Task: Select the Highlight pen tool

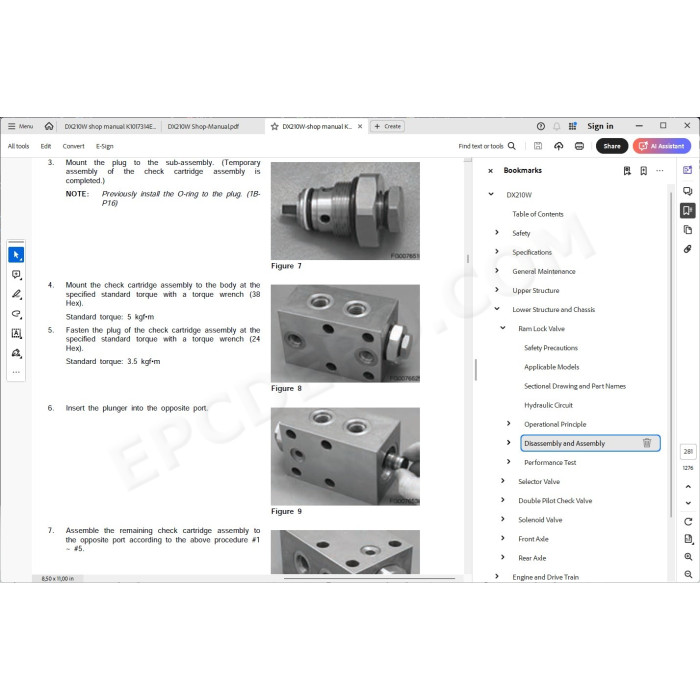Action: (x=17, y=294)
